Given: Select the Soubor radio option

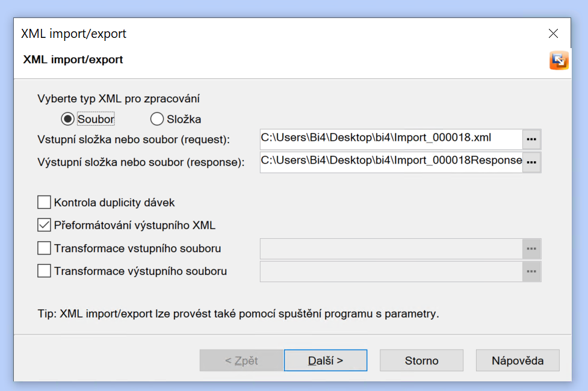Looking at the screenshot, I should [68, 119].
